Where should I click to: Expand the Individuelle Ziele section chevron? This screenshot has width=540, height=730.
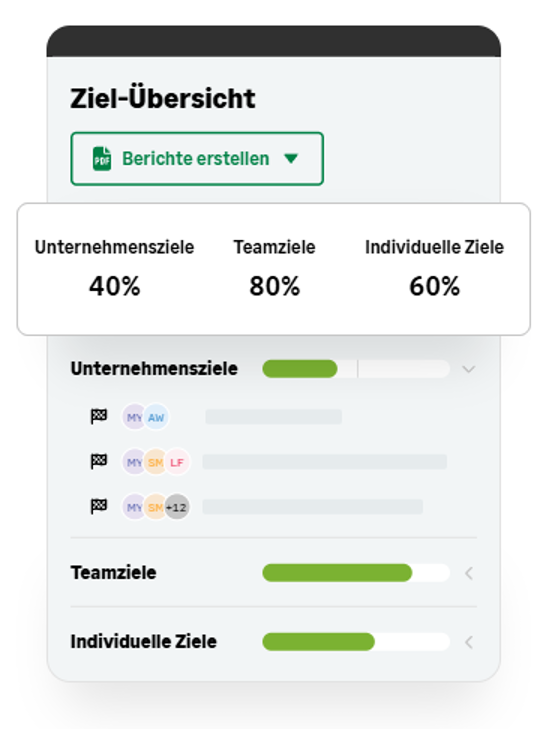point(469,642)
